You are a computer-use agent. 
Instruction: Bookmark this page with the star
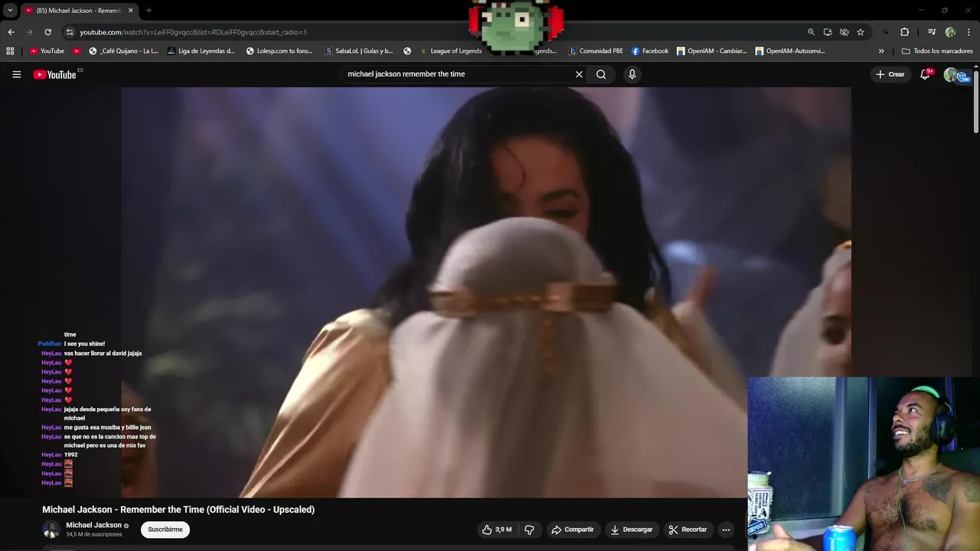point(861,32)
